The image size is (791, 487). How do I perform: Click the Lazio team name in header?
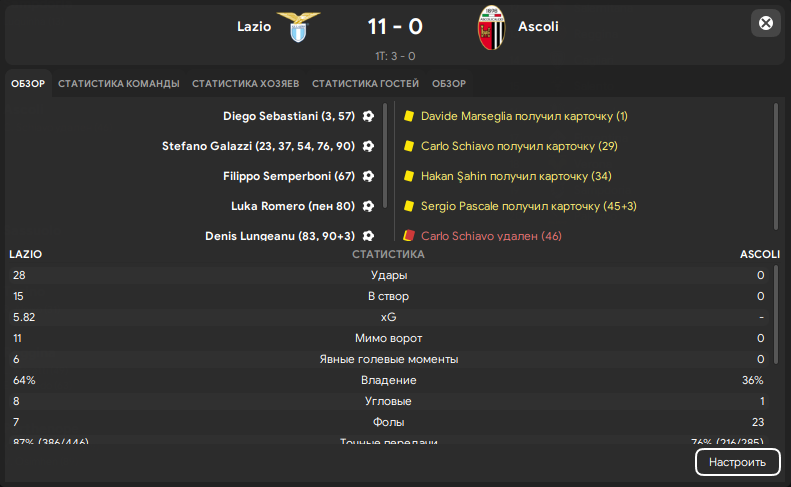coord(254,27)
